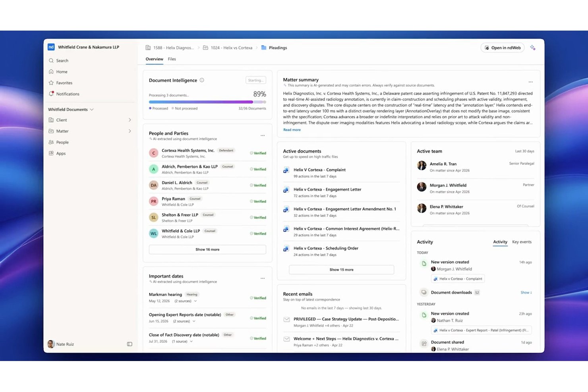
Task: Click Document downloads activity icon
Action: (424, 292)
